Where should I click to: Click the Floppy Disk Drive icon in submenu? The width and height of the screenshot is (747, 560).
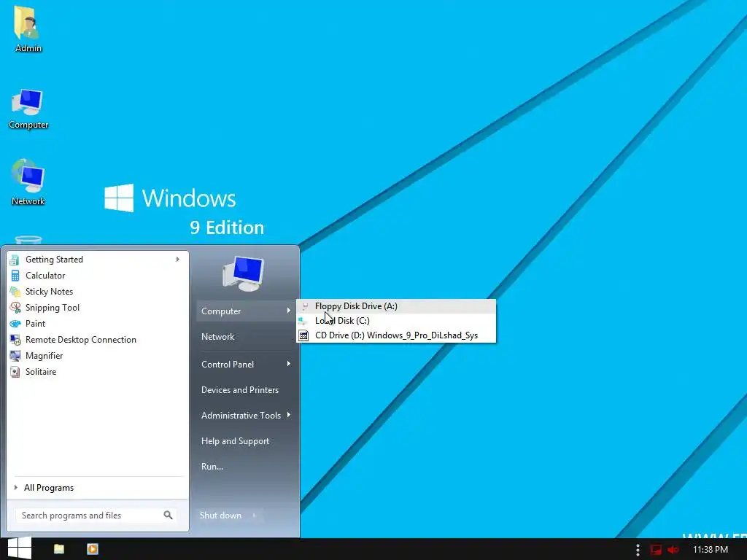(305, 306)
